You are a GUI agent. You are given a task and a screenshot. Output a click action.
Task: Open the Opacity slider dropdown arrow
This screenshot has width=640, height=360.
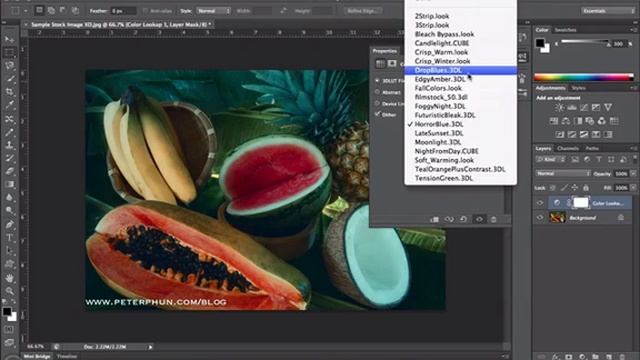633,173
